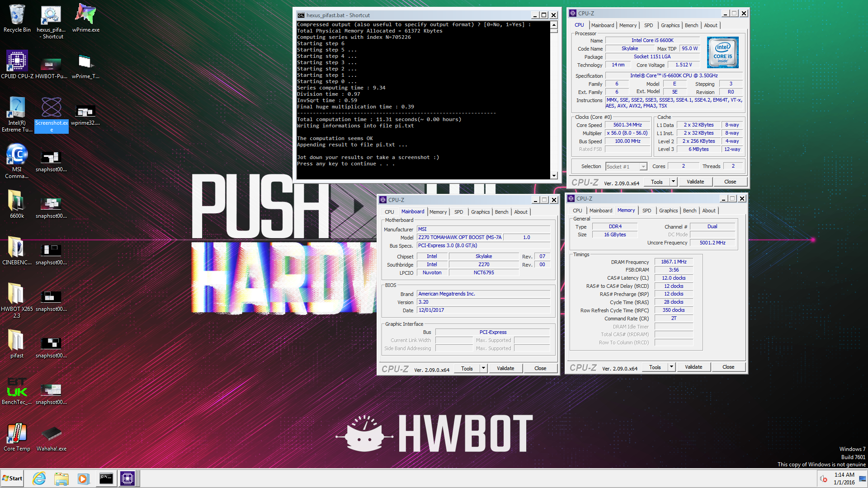Expand Tools arrow in Mainboard CPU-Z window

483,368
